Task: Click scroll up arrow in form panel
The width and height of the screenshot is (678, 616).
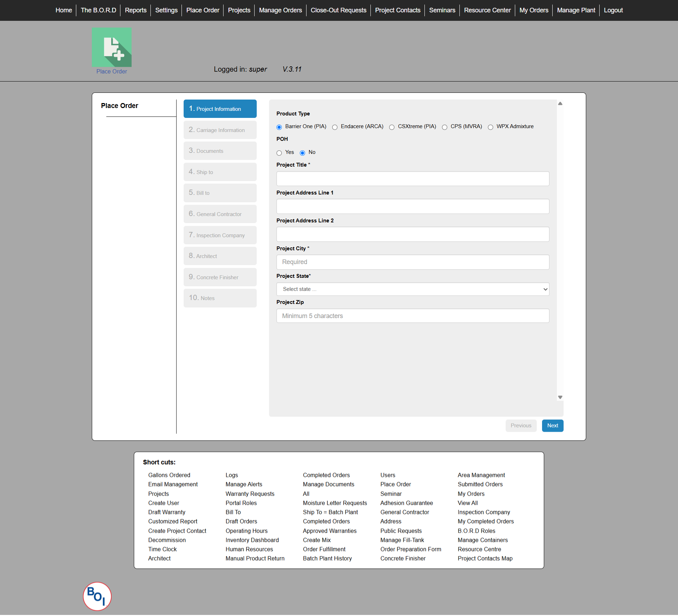Action: point(560,103)
